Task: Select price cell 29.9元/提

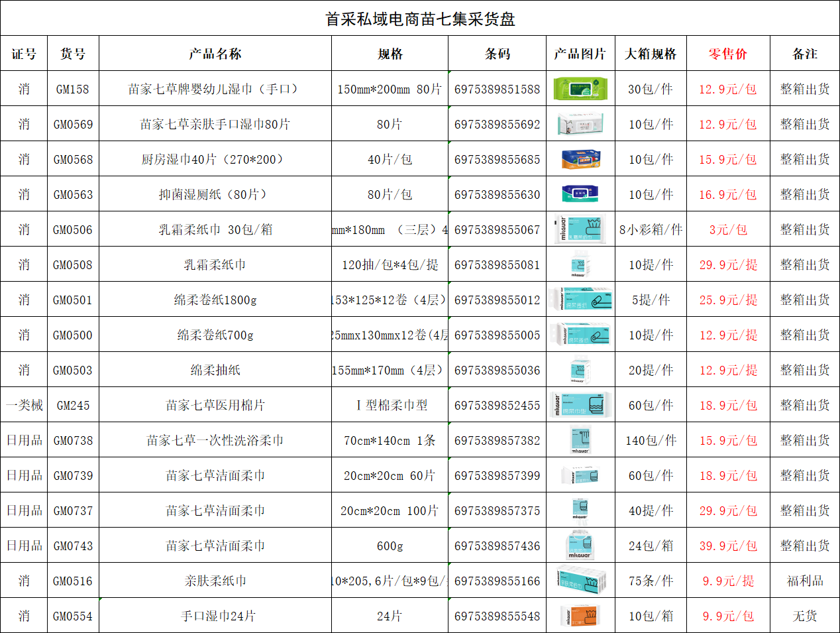Action: click(x=729, y=264)
